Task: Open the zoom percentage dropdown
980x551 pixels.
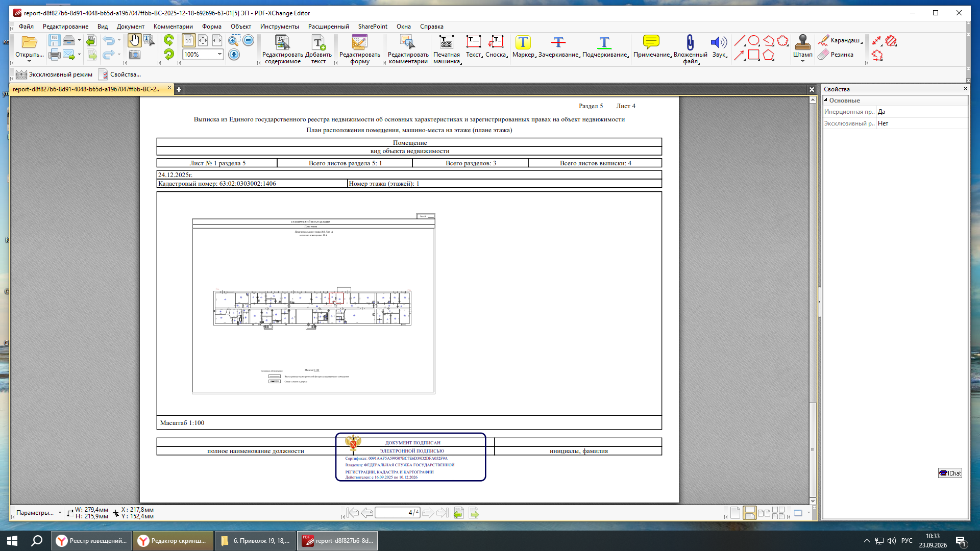Action: [x=220, y=55]
